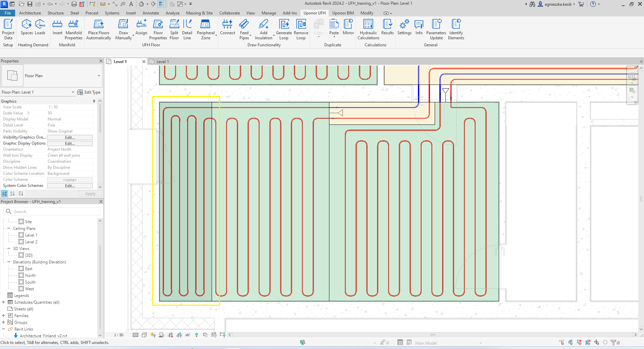
Task: Open the Architecture ribbon tab
Action: coord(30,13)
